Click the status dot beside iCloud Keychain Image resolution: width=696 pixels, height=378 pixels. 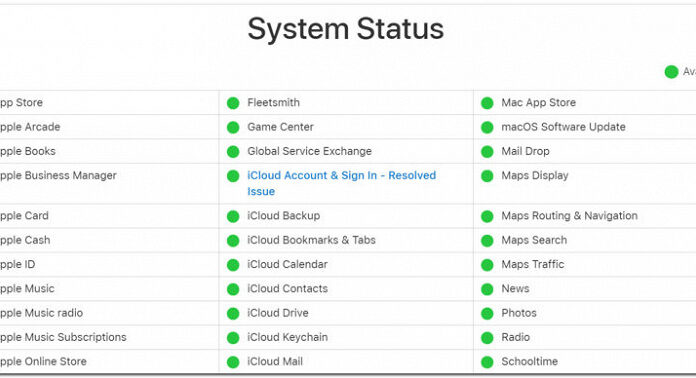click(233, 338)
